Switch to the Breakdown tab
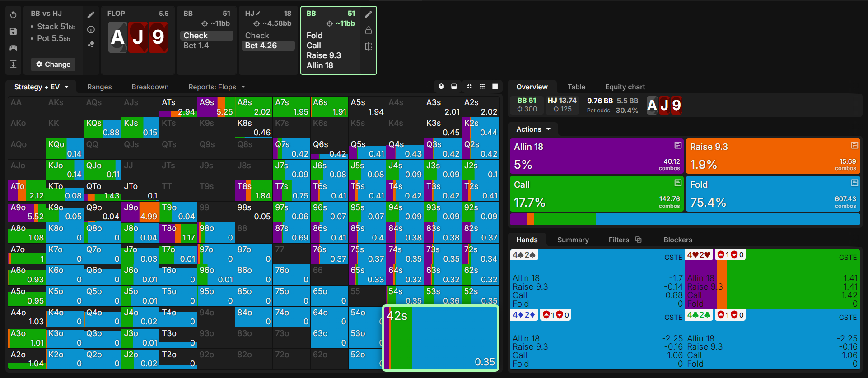 tap(150, 87)
